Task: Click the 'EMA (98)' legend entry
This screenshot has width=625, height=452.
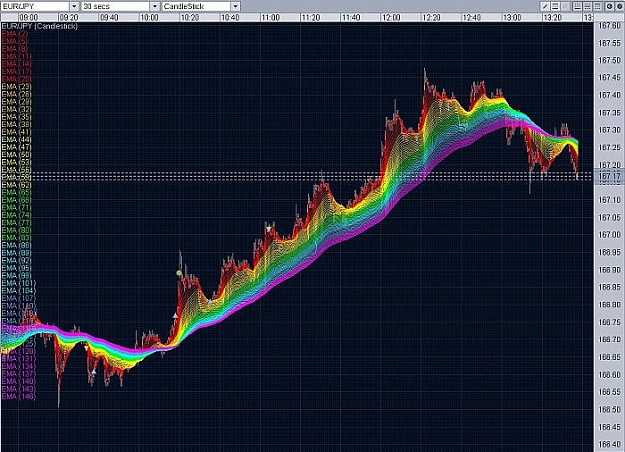Action: pos(16,276)
